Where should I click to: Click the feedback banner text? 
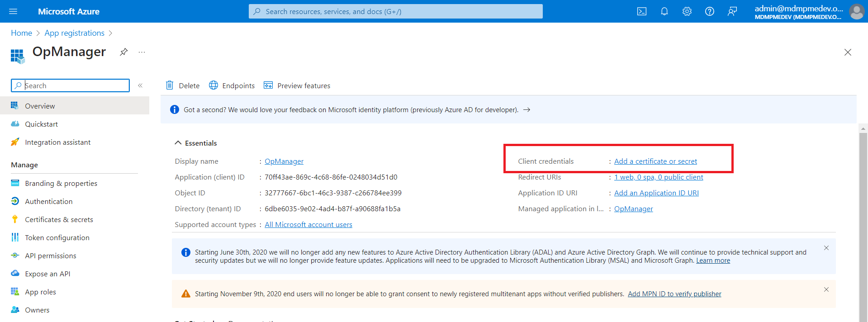[351, 110]
